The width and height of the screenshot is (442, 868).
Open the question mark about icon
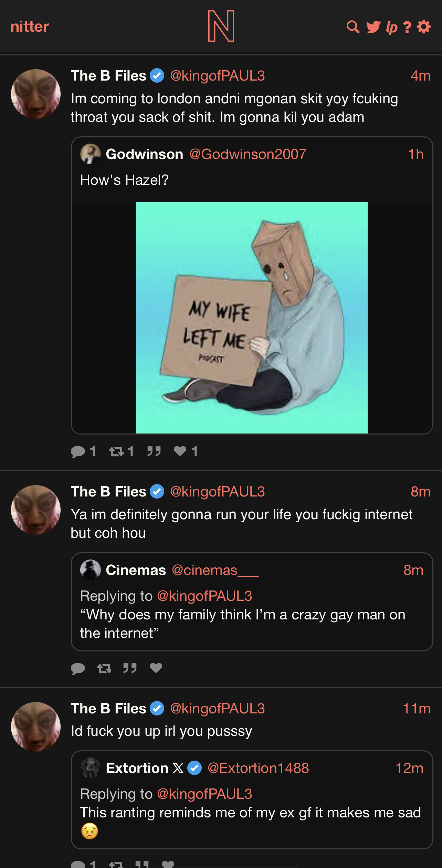(407, 27)
